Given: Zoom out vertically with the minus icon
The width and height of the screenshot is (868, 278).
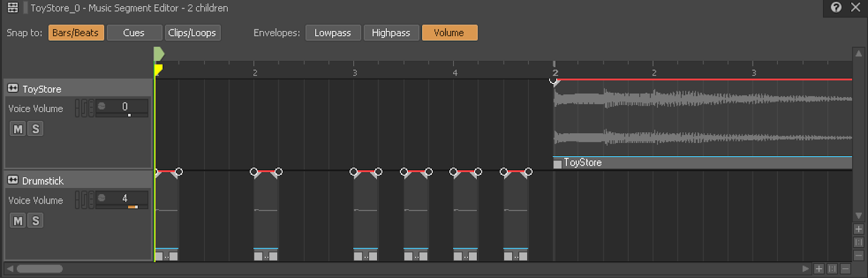Looking at the screenshot, I should (x=858, y=255).
